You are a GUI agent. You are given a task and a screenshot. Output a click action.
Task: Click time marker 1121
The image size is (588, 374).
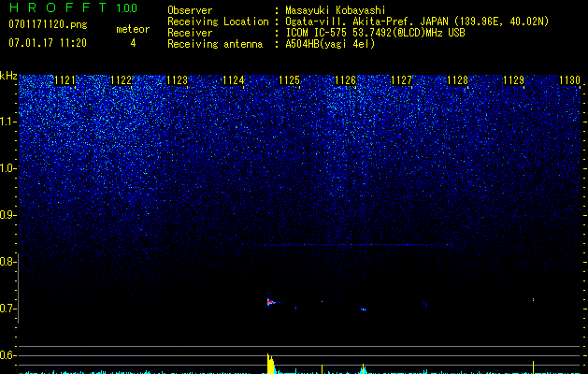(65, 80)
